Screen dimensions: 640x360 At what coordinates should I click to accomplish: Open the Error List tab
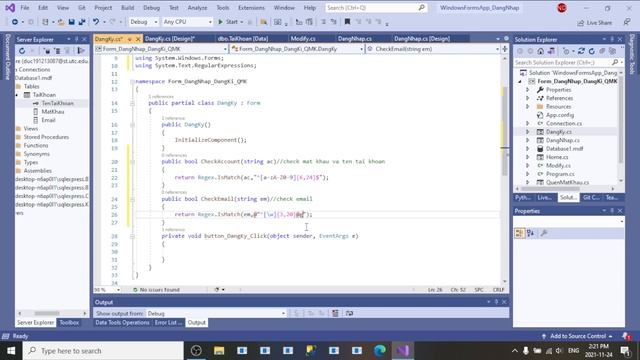168,322
